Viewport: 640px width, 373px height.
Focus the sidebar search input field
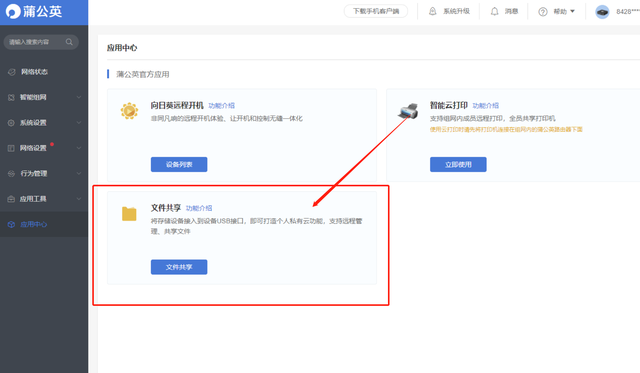(41, 42)
